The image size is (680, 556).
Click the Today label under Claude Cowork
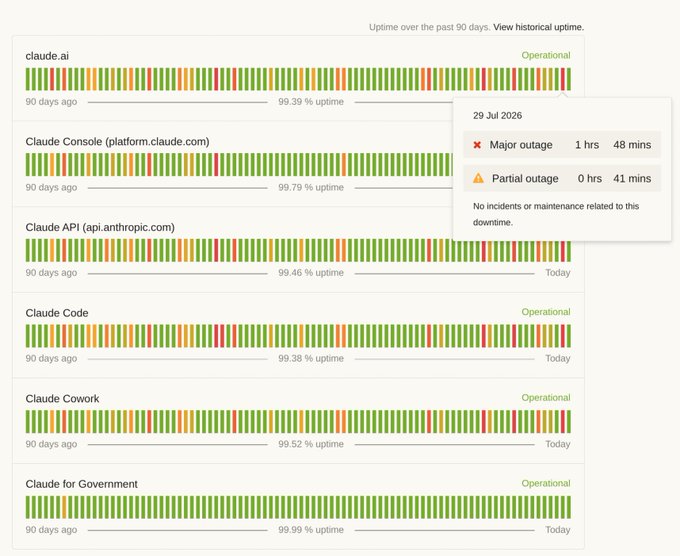558,444
